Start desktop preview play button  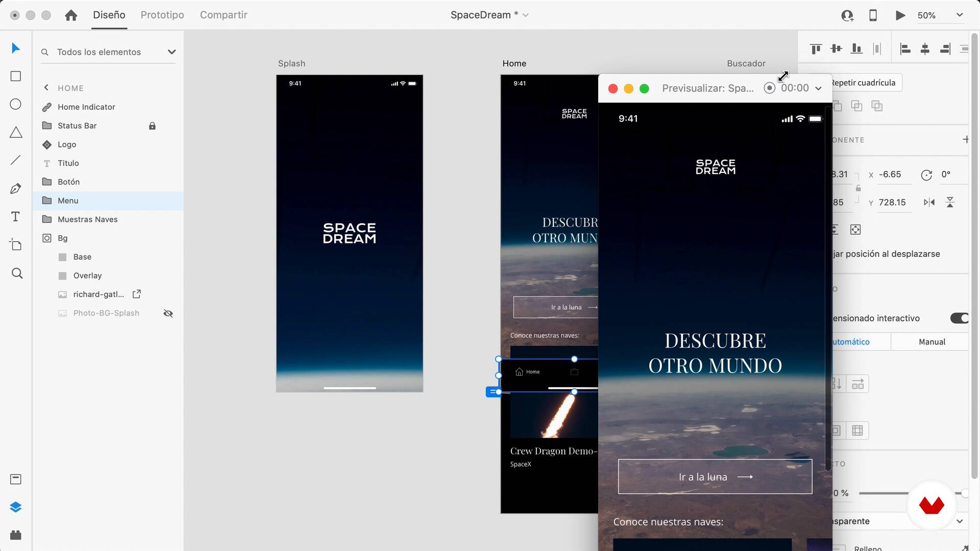point(900,15)
